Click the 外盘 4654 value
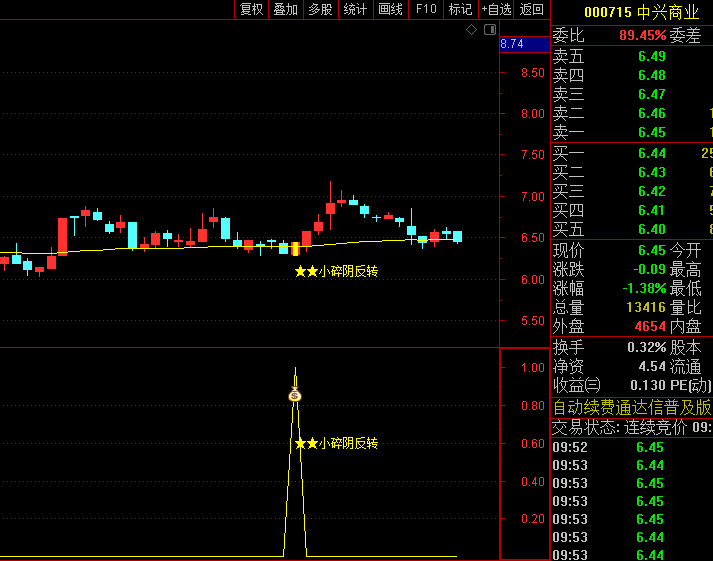 pyautogui.click(x=650, y=326)
